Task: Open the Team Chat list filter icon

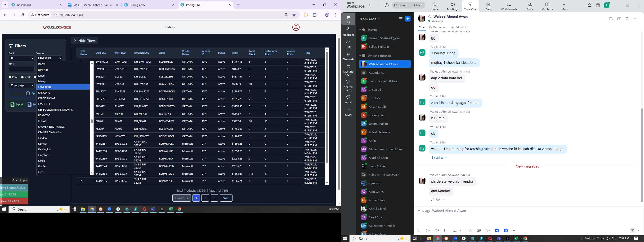Action: pos(401,19)
